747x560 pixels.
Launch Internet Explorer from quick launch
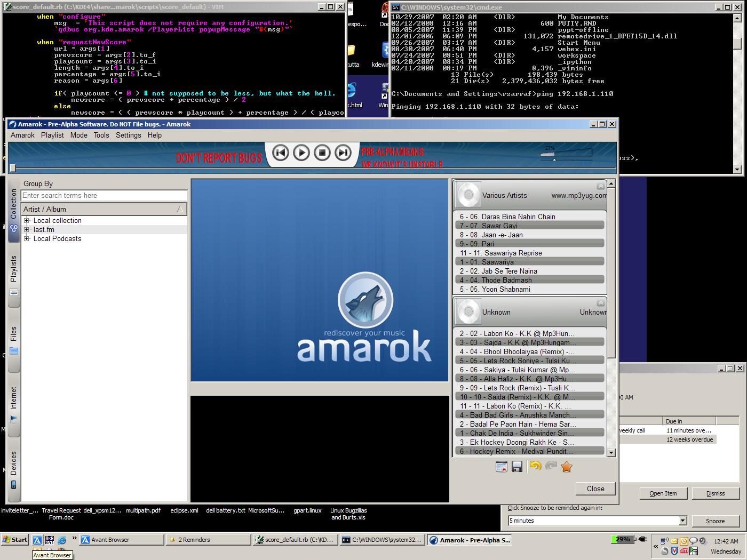click(62, 540)
